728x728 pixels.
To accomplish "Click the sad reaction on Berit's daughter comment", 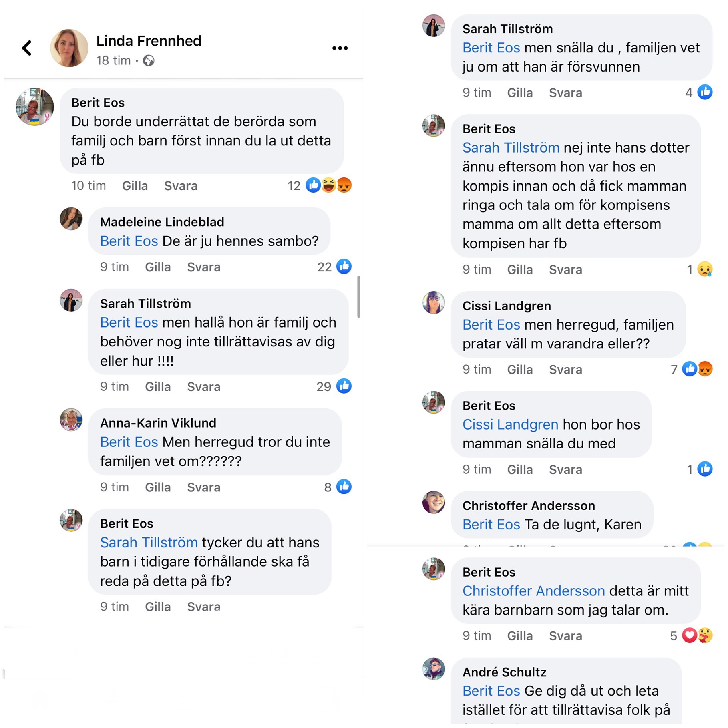I will tap(705, 269).
